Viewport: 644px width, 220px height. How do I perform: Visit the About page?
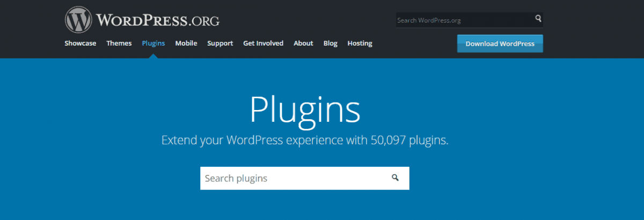(x=303, y=43)
